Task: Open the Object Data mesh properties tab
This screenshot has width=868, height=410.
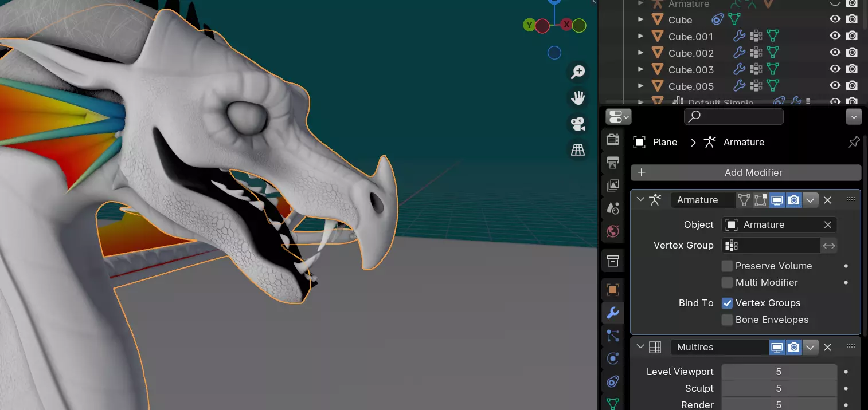Action: [x=613, y=403]
